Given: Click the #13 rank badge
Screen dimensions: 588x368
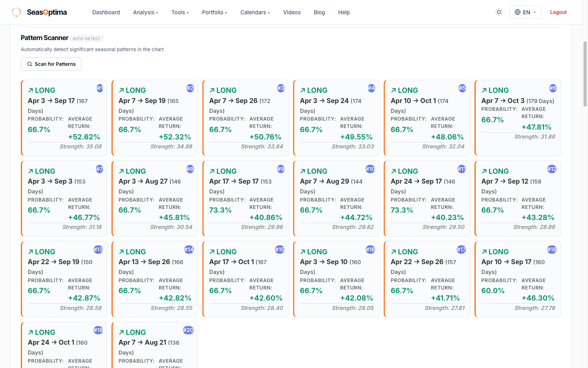Looking at the screenshot, I should [x=98, y=249].
